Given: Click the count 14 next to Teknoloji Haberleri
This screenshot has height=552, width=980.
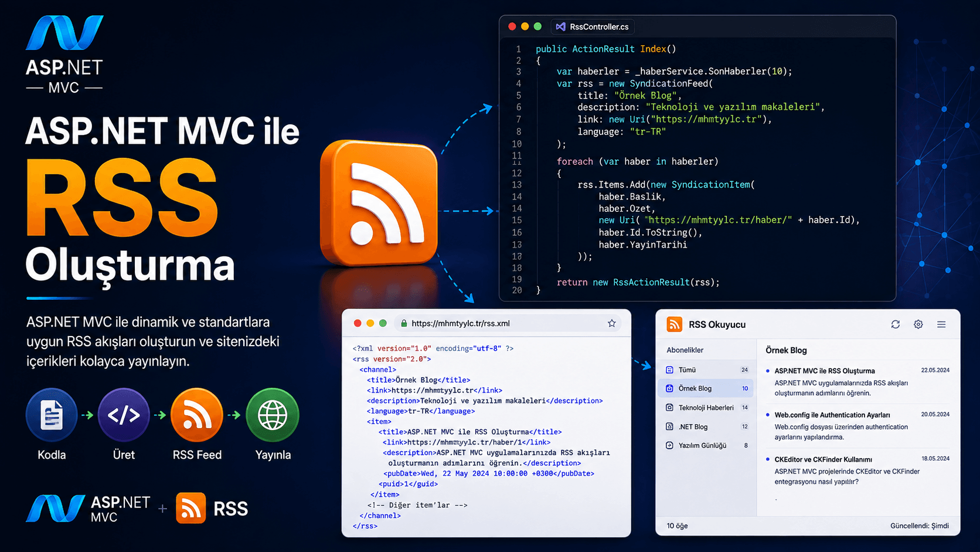Looking at the screenshot, I should click(x=744, y=407).
